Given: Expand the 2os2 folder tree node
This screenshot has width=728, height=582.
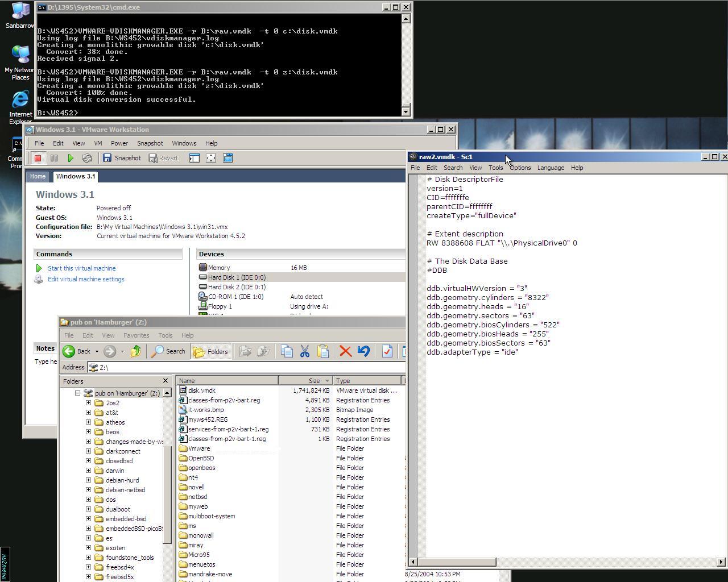Looking at the screenshot, I should (x=89, y=403).
